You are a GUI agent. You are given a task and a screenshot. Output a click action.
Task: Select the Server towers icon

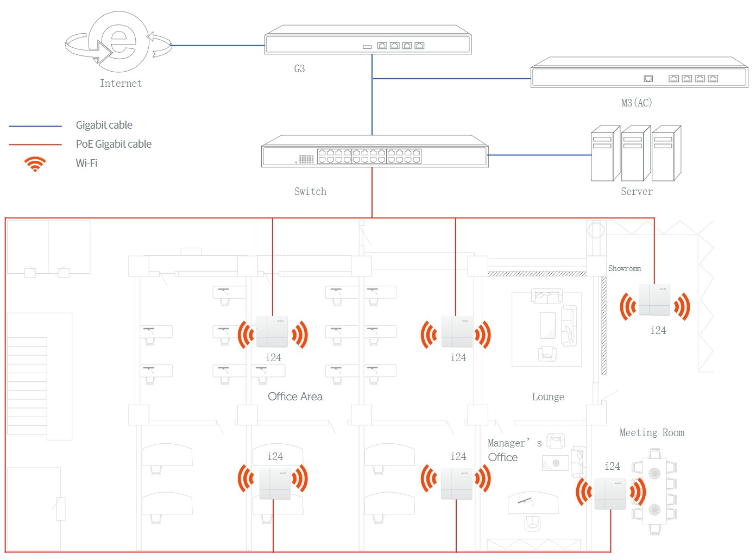click(636, 154)
